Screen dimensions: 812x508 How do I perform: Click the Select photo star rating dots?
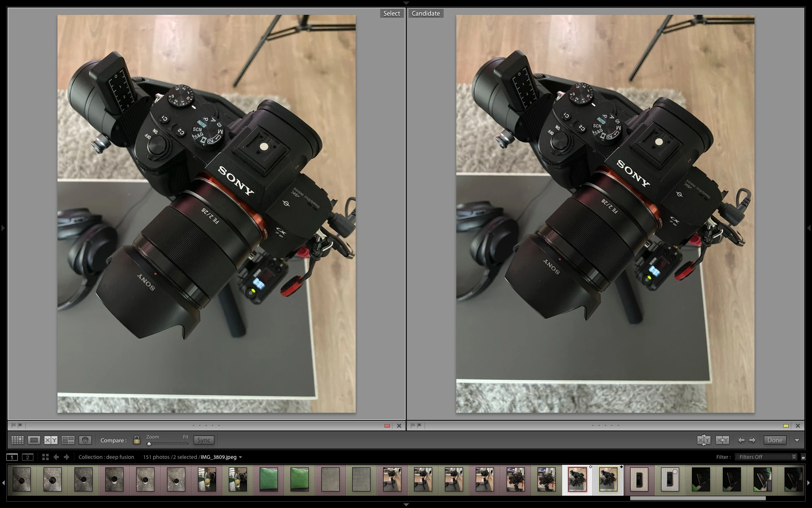[x=206, y=425]
